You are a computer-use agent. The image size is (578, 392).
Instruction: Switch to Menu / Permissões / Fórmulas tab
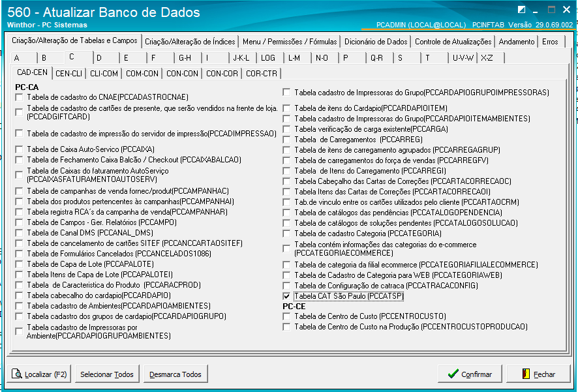290,42
